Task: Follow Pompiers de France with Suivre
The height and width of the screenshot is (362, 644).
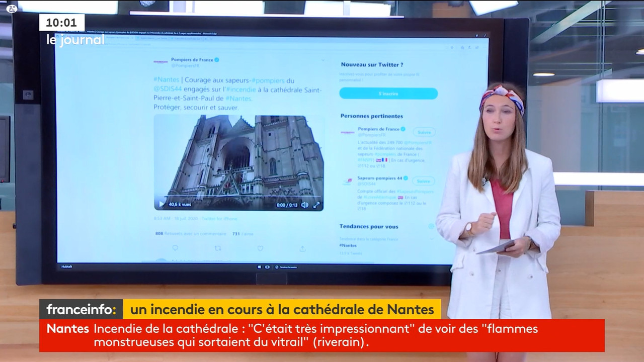Action: click(424, 132)
